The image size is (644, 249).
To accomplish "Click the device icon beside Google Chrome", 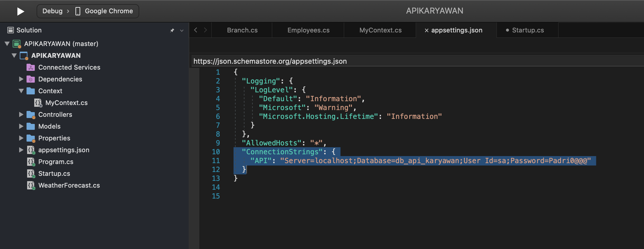I will [78, 11].
